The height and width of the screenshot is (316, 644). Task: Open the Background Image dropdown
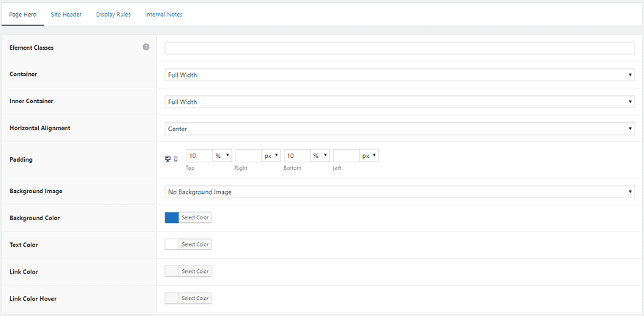[x=400, y=192]
